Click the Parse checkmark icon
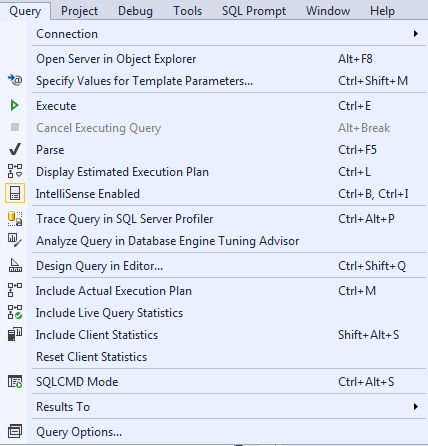The width and height of the screenshot is (428, 446). pos(15,149)
